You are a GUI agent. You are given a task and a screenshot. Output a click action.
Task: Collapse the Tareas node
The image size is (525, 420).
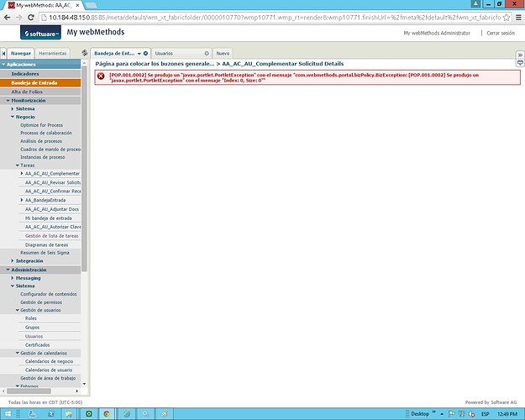(x=18, y=165)
